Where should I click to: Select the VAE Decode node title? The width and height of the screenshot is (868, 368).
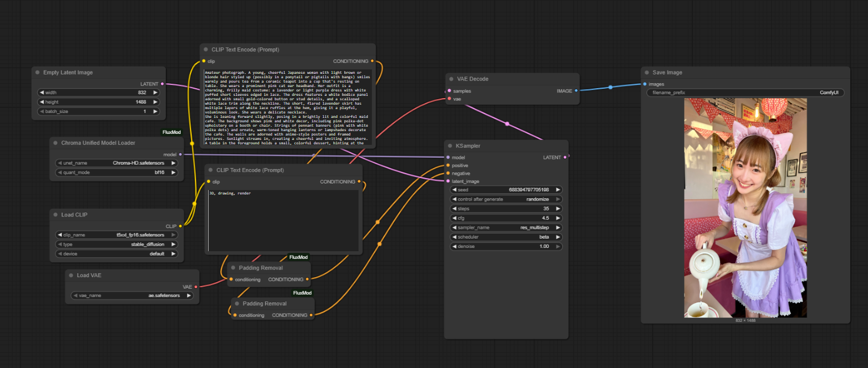click(473, 79)
